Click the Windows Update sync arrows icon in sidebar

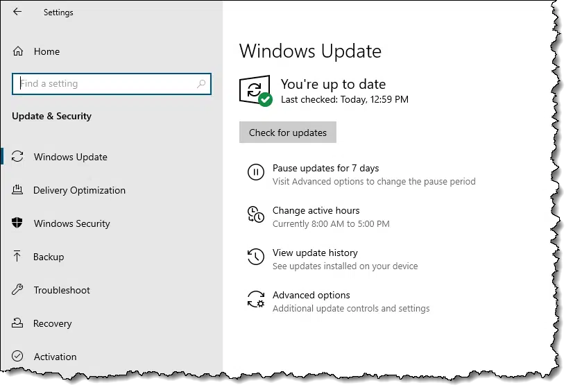coord(17,156)
